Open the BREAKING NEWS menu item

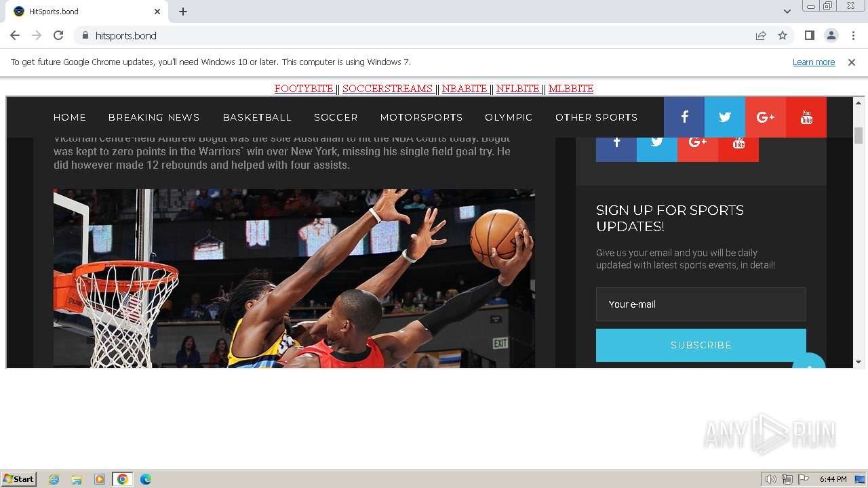[154, 117]
